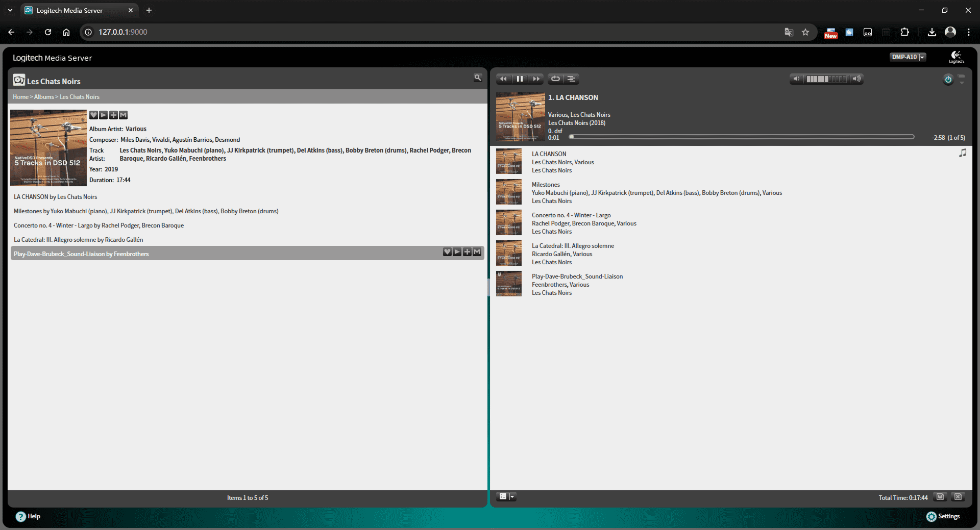The width and height of the screenshot is (980, 530).
Task: Toggle shuffle mode in the player
Action: 572,79
